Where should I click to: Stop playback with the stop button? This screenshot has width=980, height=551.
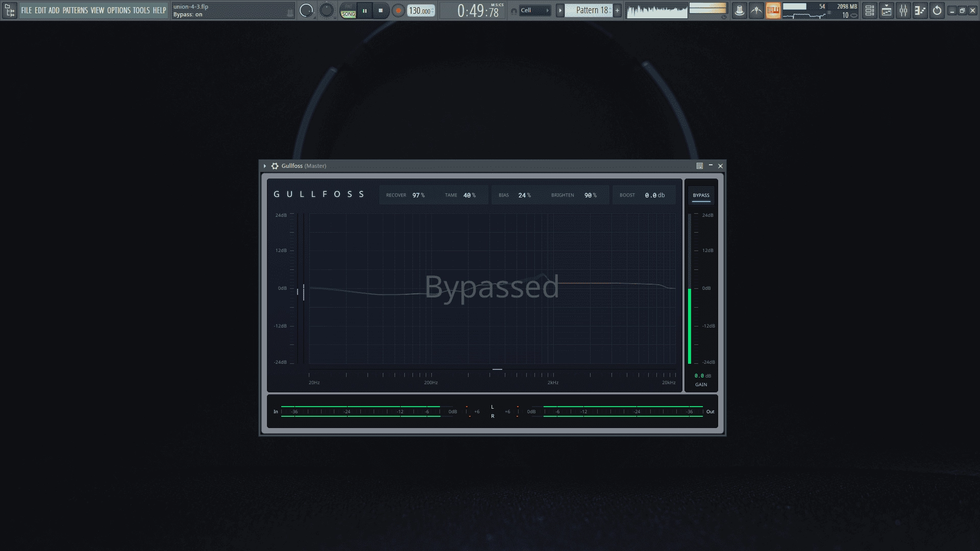coord(380,11)
